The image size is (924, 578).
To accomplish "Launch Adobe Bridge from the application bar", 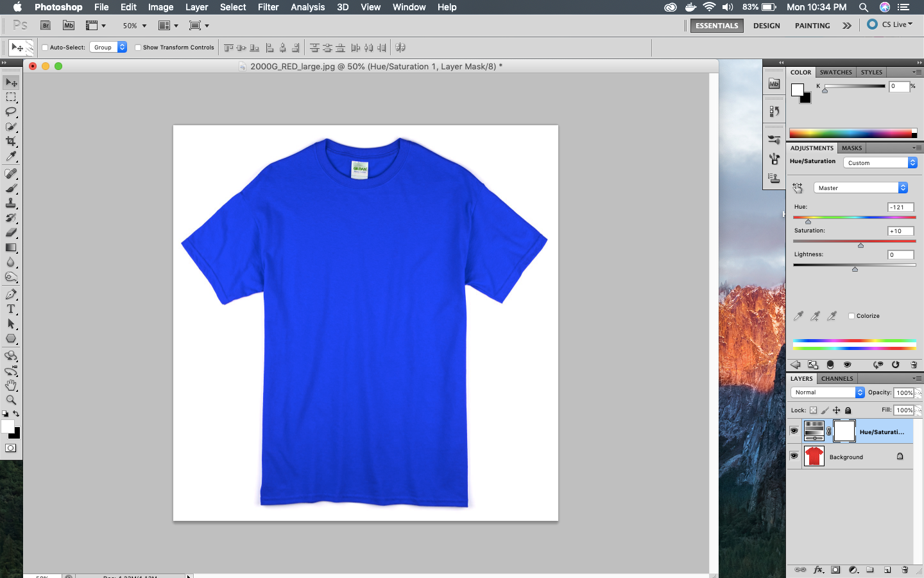I will (46, 26).
